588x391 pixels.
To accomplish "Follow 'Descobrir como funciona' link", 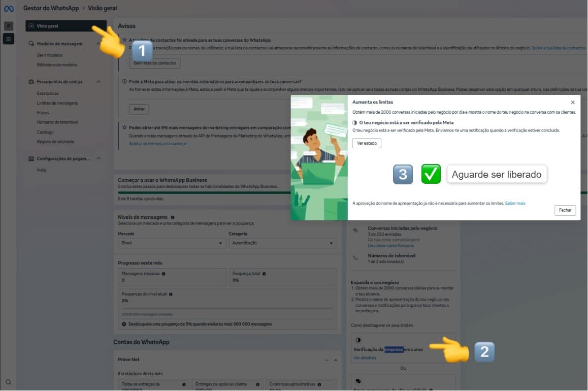I will click(x=391, y=246).
